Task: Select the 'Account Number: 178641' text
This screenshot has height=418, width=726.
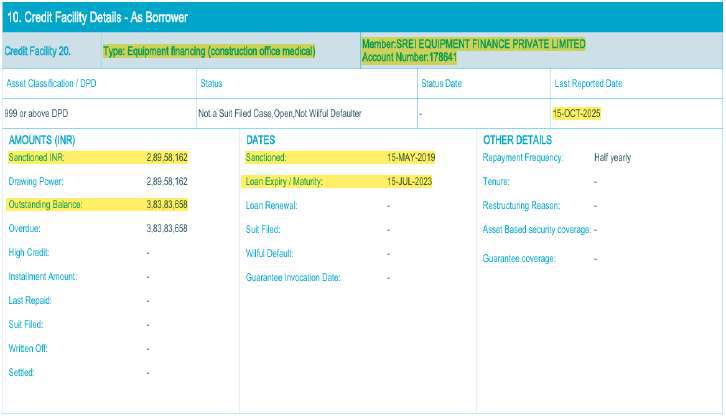Action: tap(409, 57)
